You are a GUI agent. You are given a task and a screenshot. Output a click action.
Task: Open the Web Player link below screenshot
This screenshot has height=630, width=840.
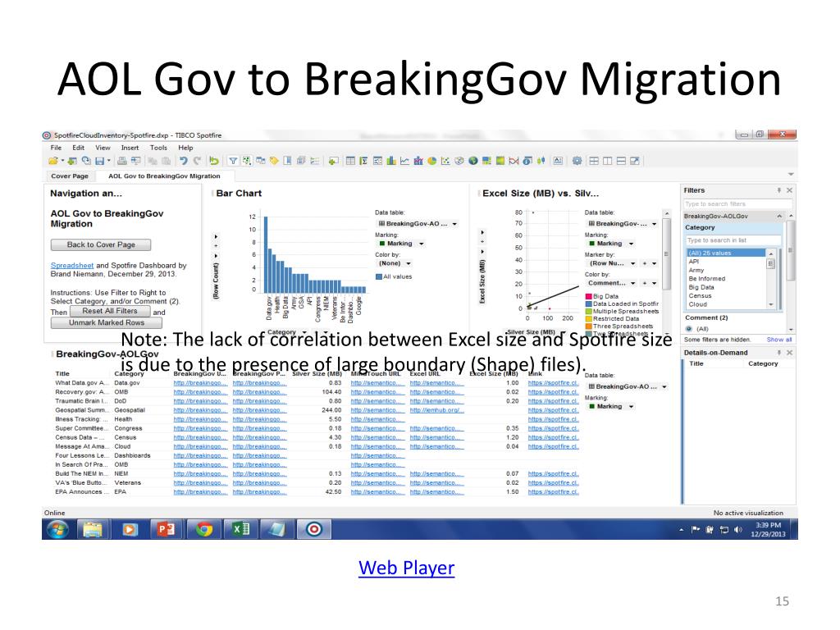407,568
